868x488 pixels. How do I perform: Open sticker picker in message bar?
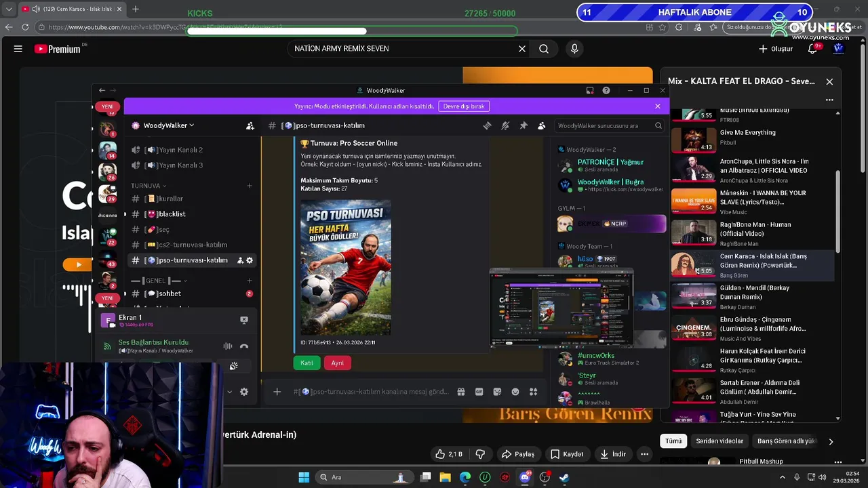497,392
